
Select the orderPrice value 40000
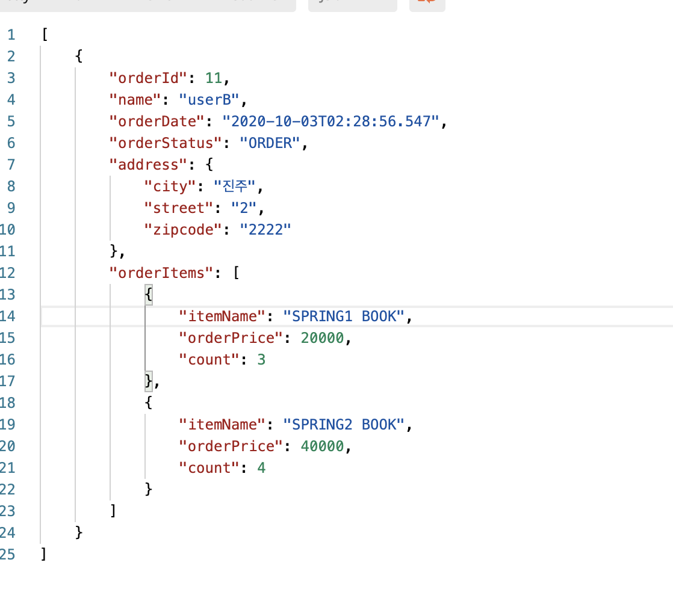click(x=322, y=446)
